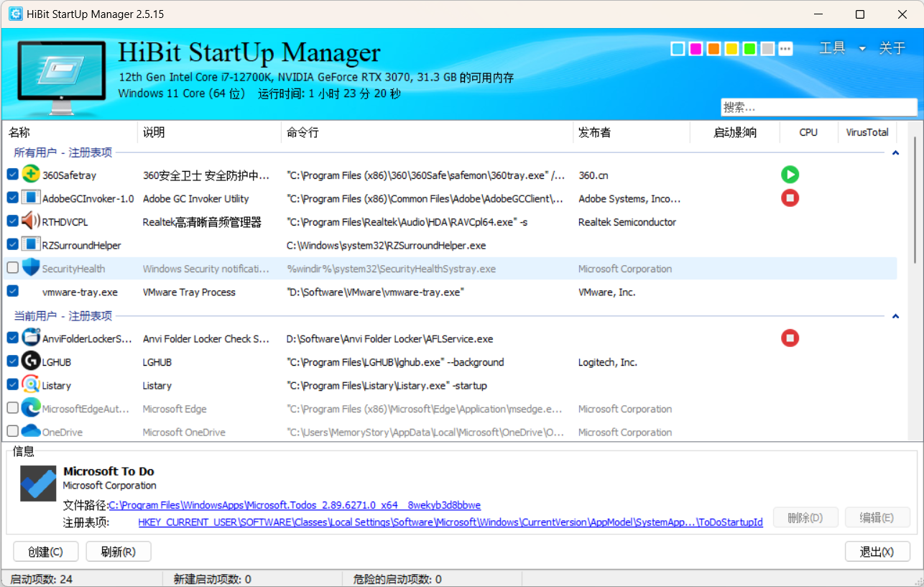Click the RZSurroundHelper program icon
The height and width of the screenshot is (587, 924).
[x=31, y=244]
